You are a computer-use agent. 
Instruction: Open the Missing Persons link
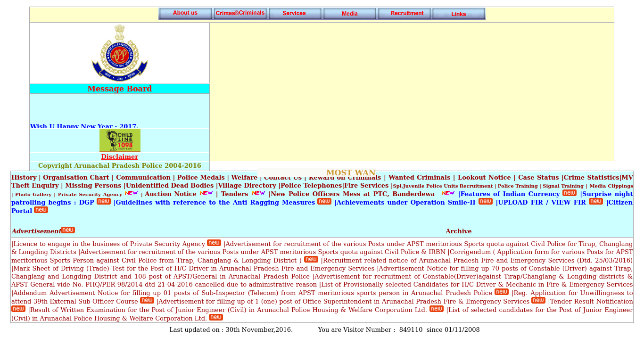(x=93, y=186)
